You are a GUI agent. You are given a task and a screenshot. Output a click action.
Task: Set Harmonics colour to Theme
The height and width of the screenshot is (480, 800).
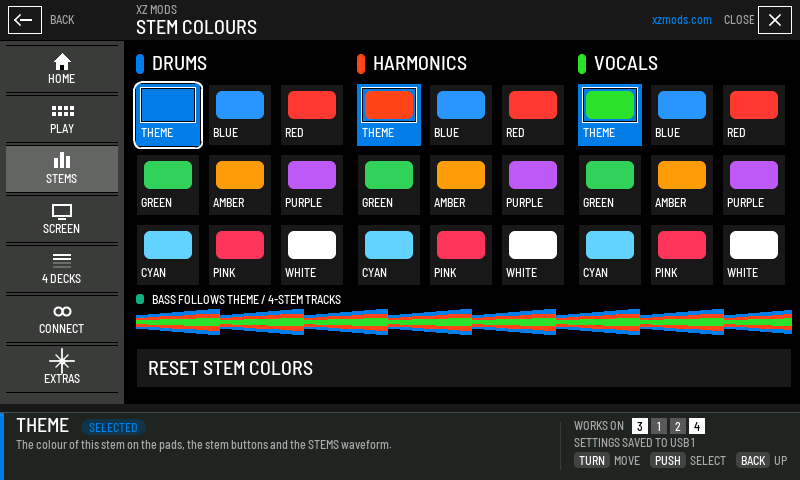click(389, 115)
